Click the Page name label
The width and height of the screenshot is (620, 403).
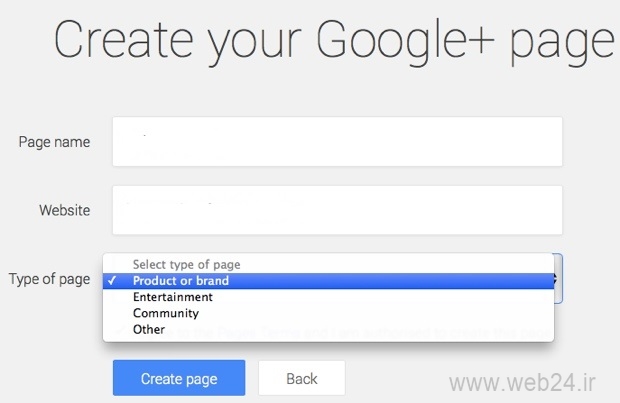[x=54, y=142]
